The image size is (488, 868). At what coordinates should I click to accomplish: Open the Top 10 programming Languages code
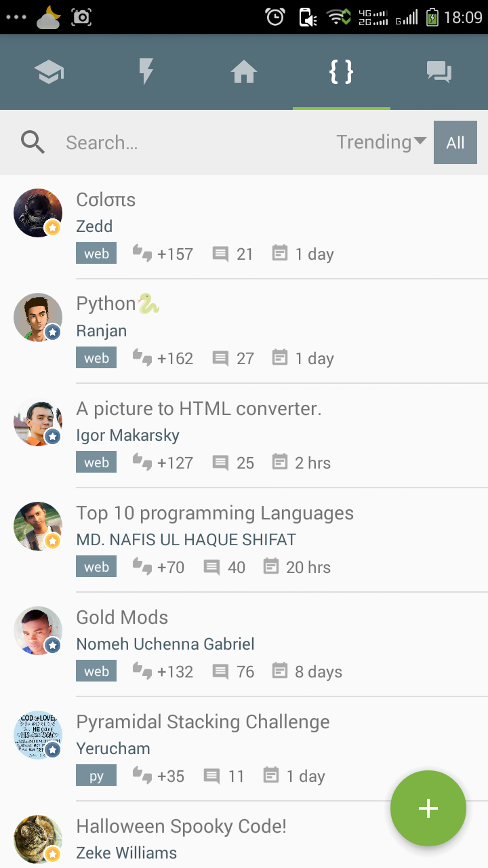(x=215, y=513)
